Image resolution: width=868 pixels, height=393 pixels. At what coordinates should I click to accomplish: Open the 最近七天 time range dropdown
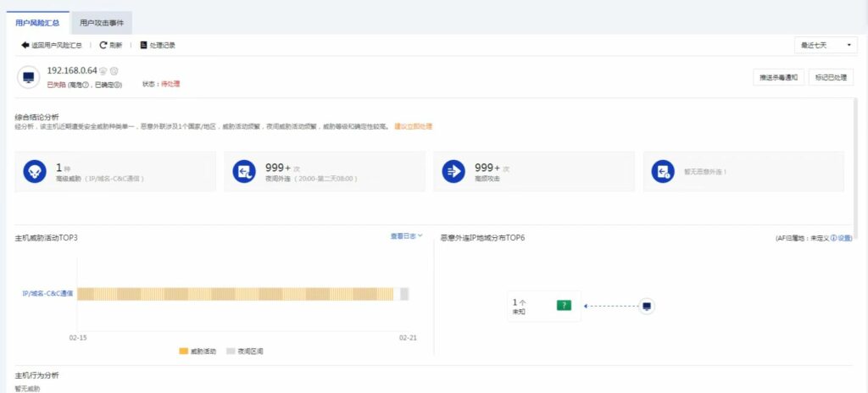pyautogui.click(x=825, y=45)
